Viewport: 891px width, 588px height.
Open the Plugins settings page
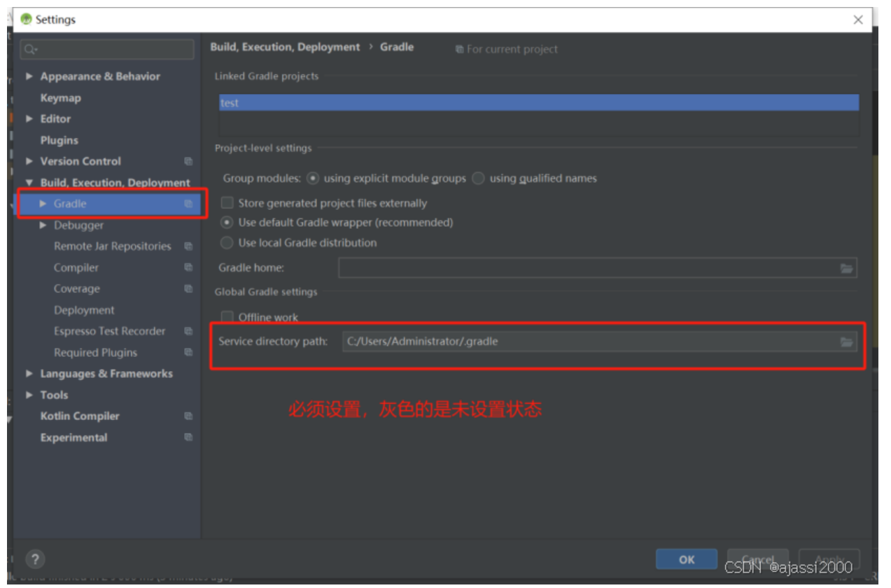click(59, 140)
